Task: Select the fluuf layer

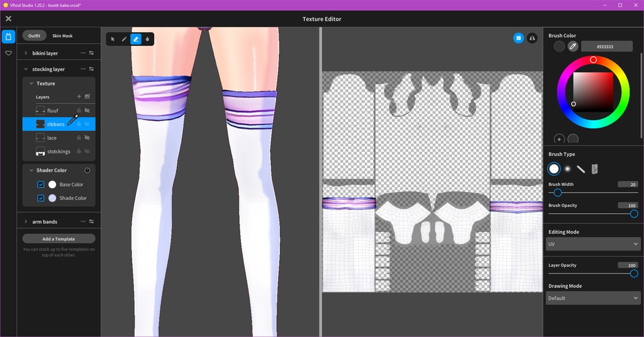Action: click(x=58, y=111)
